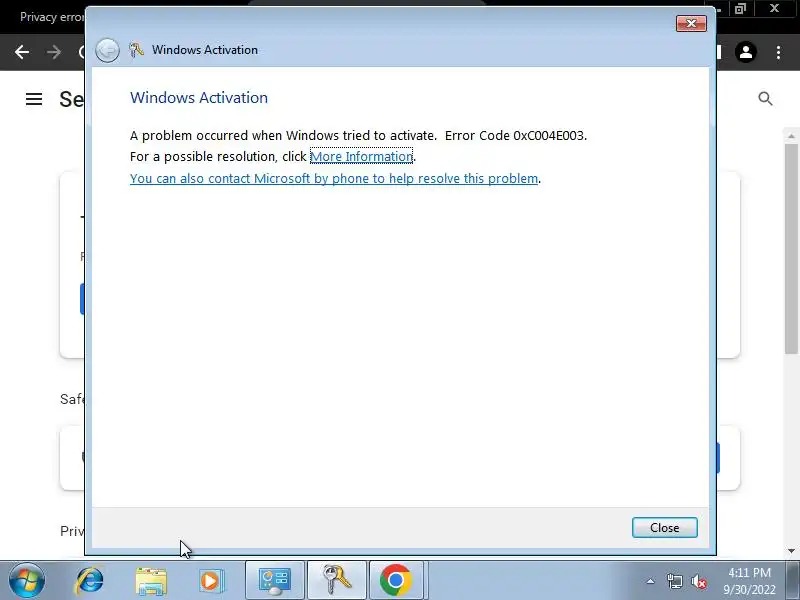Click the Close button in Windows Activation
Image resolution: width=800 pixels, height=600 pixels.
pyautogui.click(x=664, y=528)
